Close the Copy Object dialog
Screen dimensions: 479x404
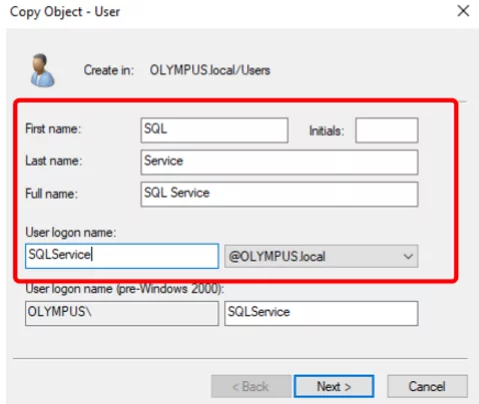(463, 11)
